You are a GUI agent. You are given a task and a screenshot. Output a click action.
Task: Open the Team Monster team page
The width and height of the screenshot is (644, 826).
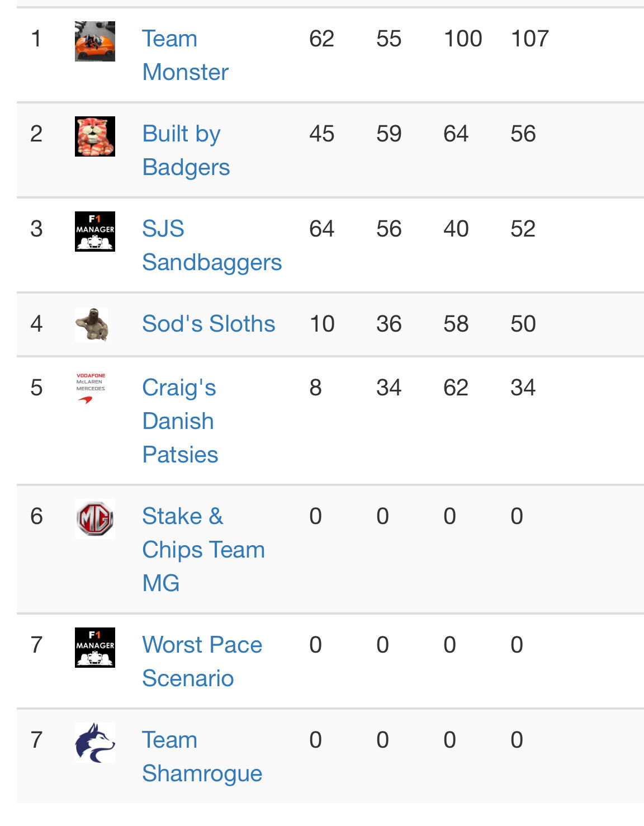tap(185, 55)
